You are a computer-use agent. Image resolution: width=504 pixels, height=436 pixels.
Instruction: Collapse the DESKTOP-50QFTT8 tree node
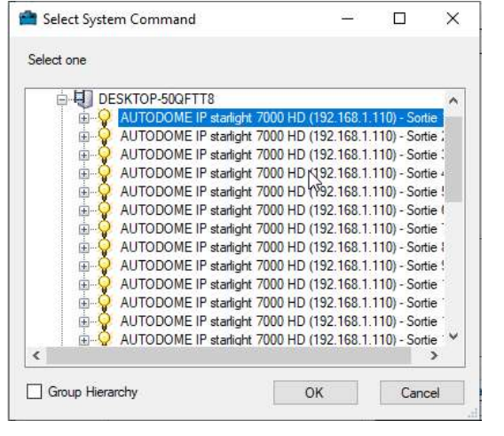62,99
